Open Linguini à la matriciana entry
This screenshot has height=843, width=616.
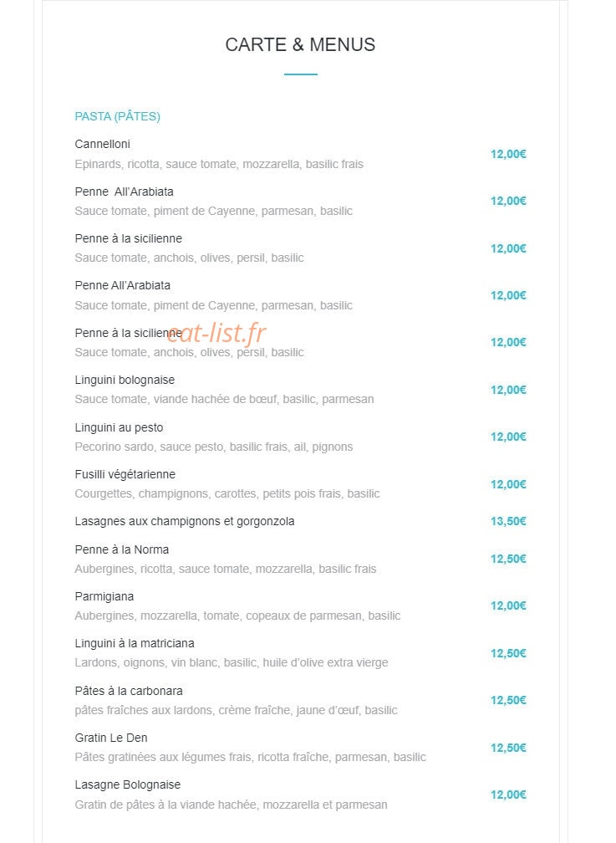[135, 644]
